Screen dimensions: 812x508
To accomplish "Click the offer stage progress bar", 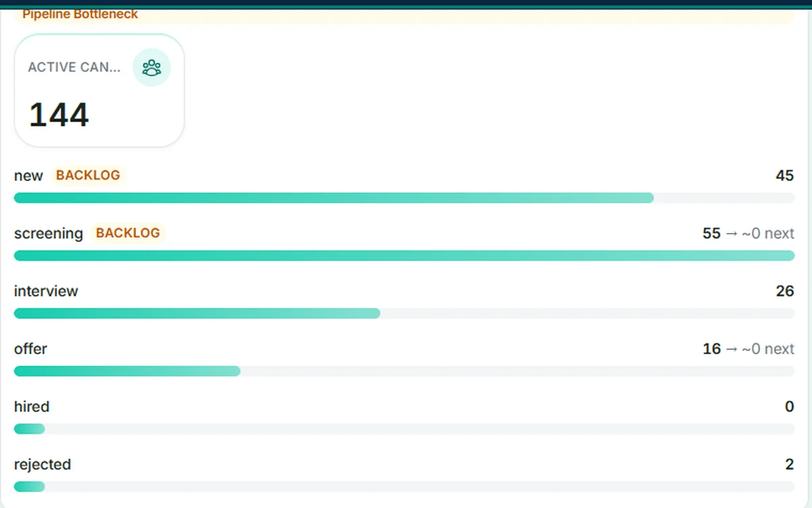I will (405, 371).
